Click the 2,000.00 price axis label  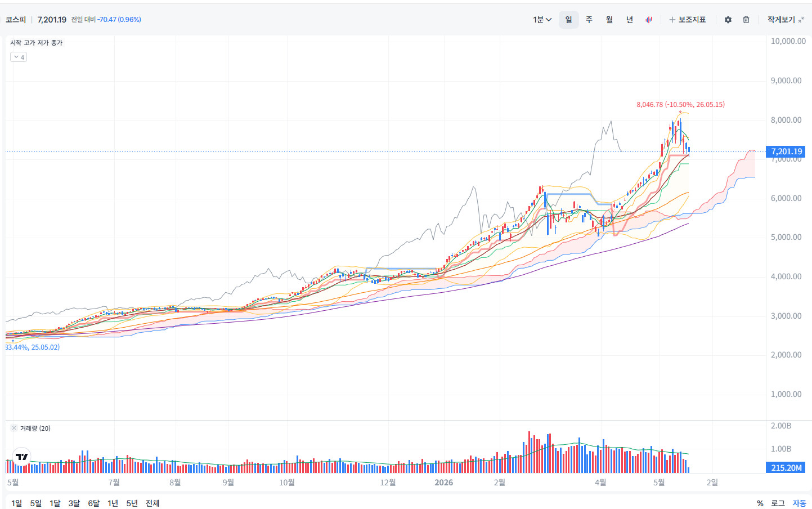coord(786,355)
